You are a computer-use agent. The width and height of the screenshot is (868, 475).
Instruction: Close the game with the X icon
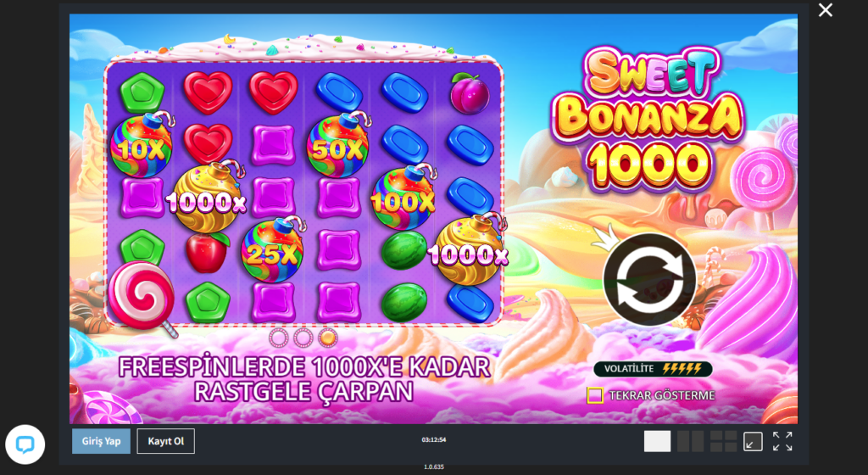coord(826,10)
